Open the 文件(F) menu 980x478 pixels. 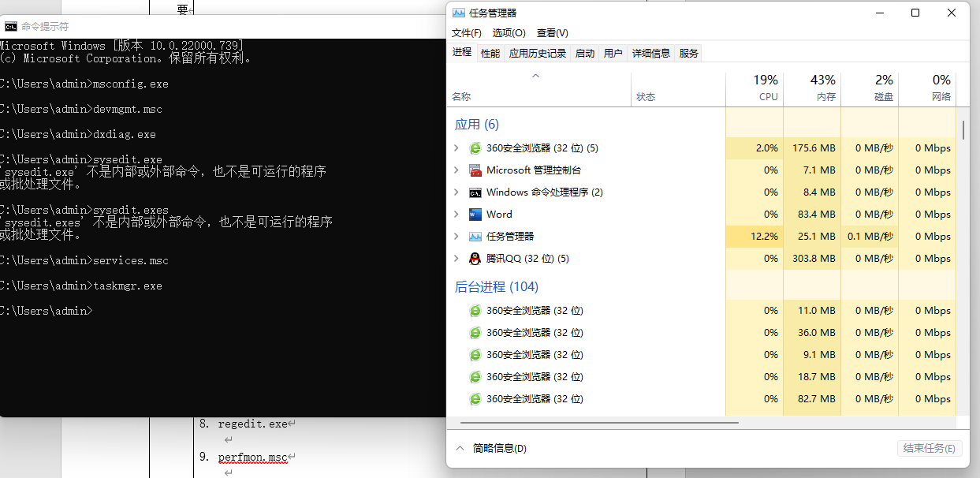tap(467, 33)
